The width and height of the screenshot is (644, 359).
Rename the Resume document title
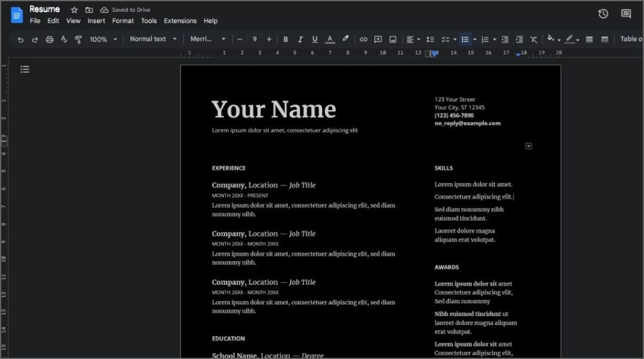[45, 9]
